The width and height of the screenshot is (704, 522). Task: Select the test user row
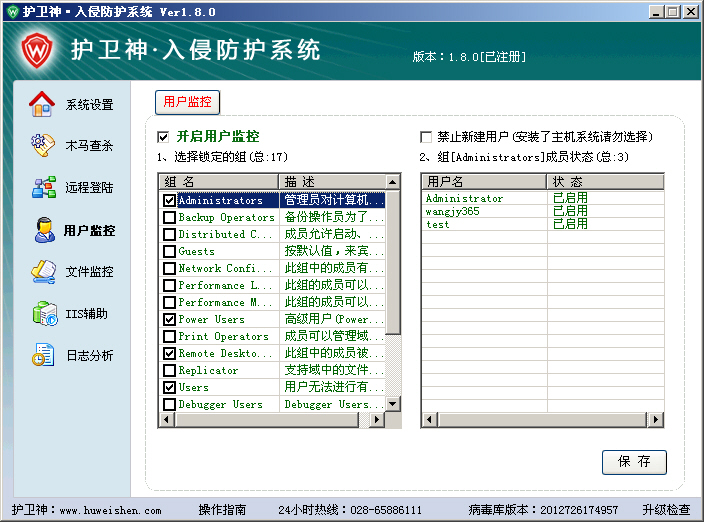[543, 224]
